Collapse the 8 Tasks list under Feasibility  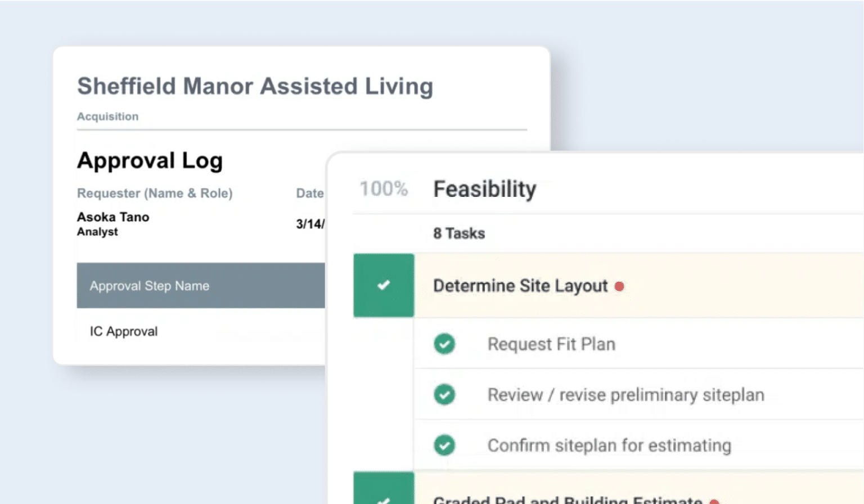[x=459, y=233]
